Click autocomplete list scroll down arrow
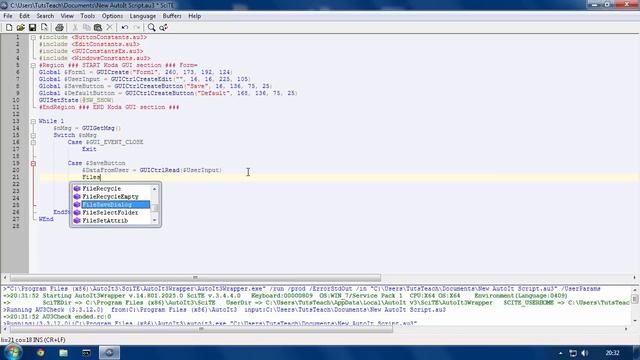This screenshot has height=360, width=640. point(155,220)
